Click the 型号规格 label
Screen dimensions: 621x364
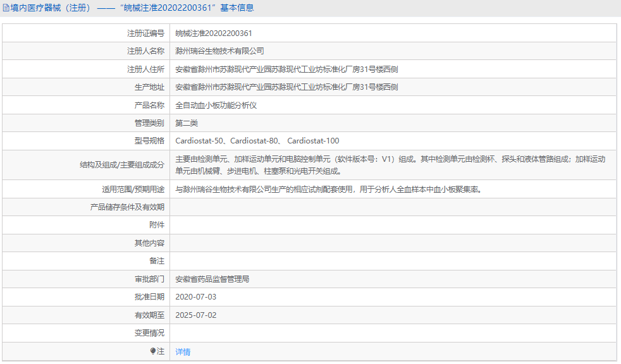pyautogui.click(x=149, y=141)
